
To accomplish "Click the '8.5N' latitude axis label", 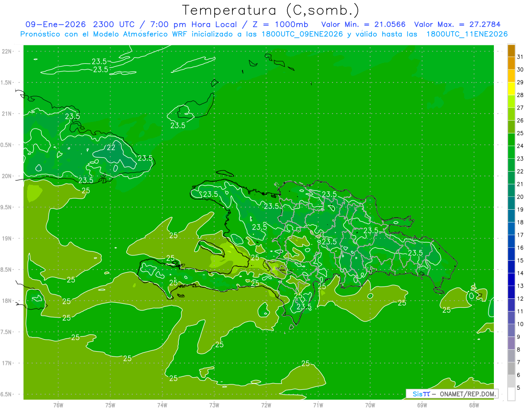I will click(7, 270).
